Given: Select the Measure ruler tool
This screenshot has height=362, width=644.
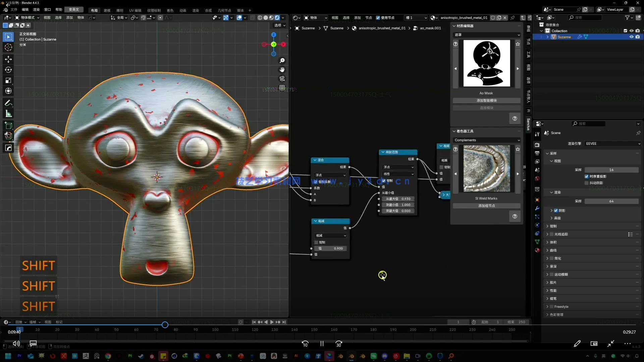Looking at the screenshot, I should coord(8,114).
